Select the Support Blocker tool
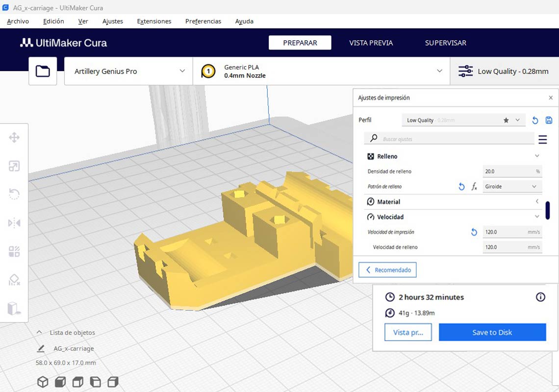Image resolution: width=559 pixels, height=392 pixels. (14, 280)
